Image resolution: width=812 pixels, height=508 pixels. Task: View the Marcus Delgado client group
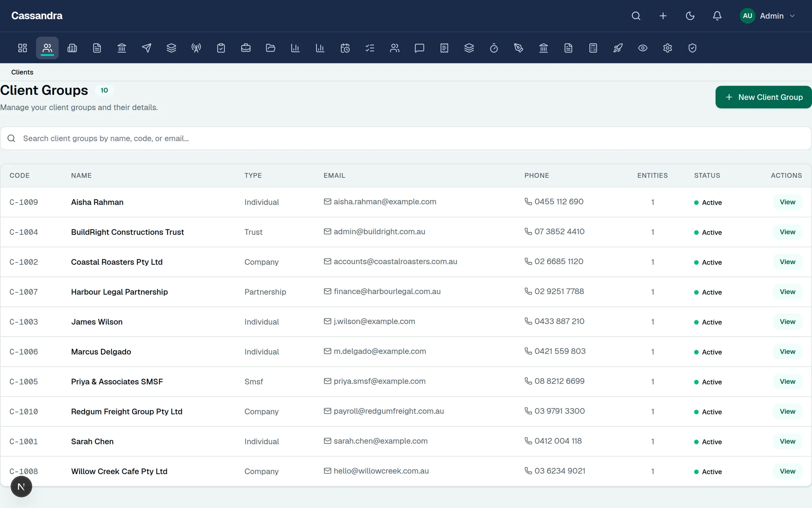tap(788, 352)
